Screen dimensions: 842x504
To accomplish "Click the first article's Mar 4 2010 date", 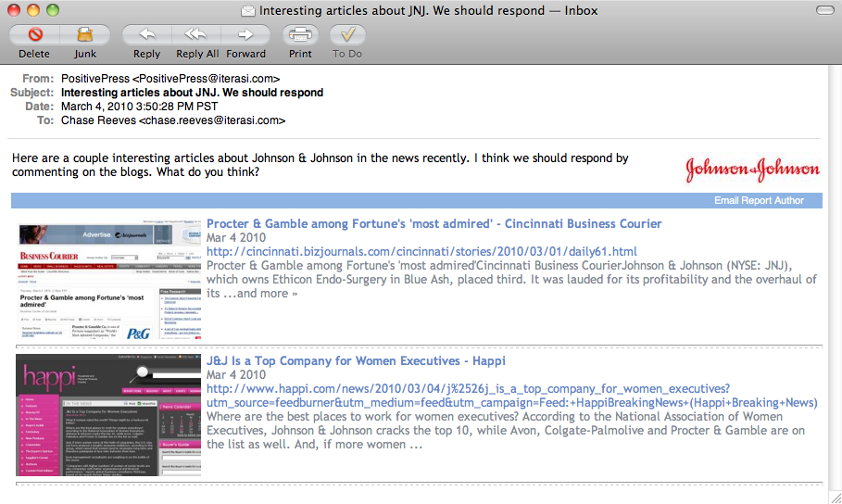I will (236, 237).
